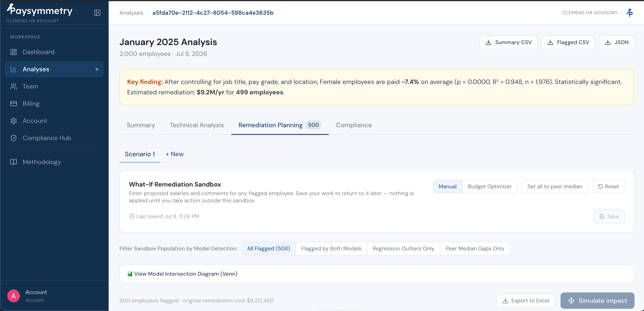
Task: Filter by Flagged by Both Models
Action: 331,249
